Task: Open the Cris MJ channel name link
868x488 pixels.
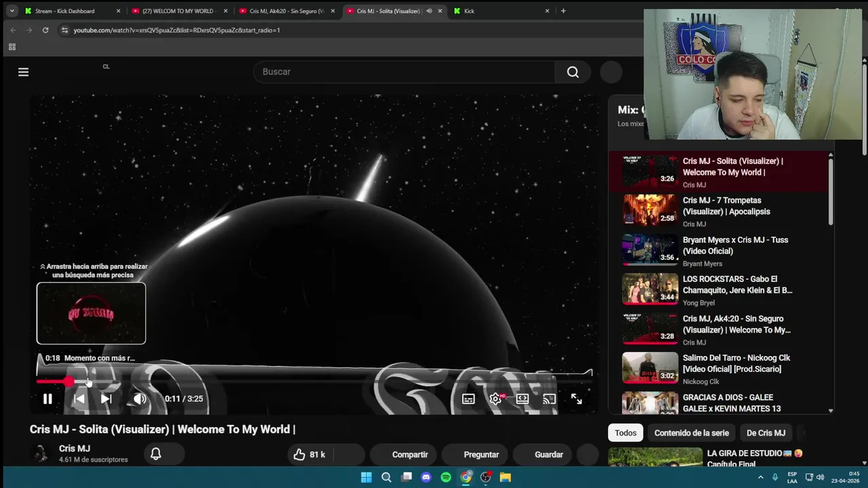Action: tap(75, 449)
